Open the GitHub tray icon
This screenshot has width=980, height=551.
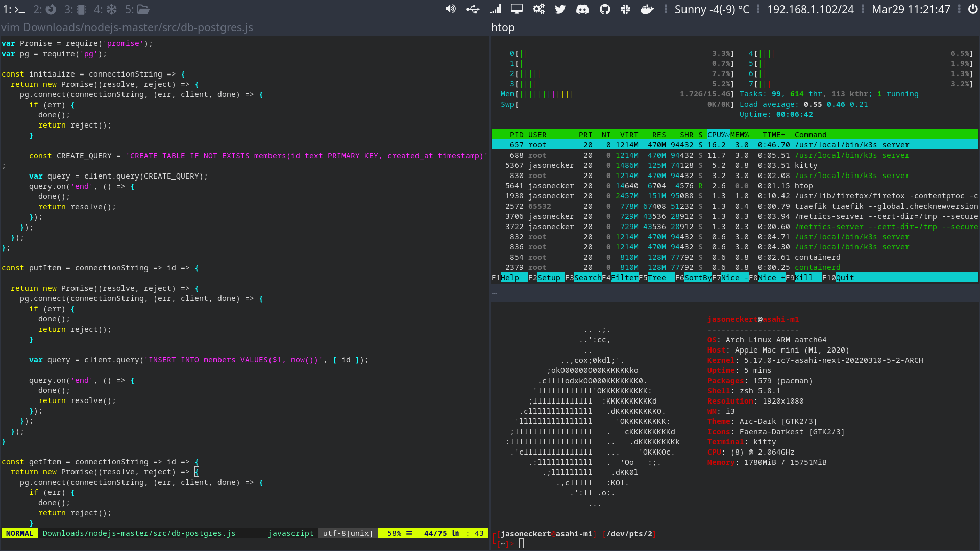(x=605, y=9)
